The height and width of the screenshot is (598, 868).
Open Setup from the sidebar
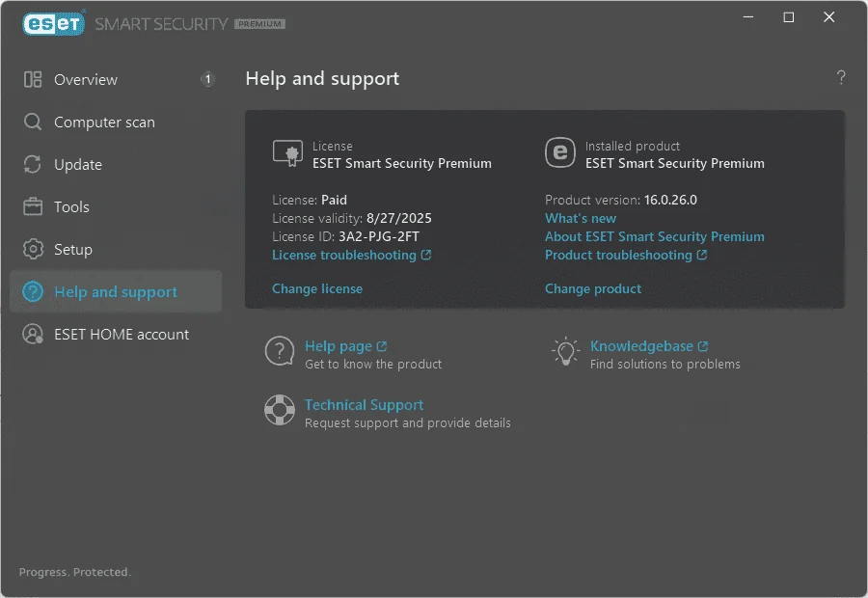pyautogui.click(x=116, y=249)
